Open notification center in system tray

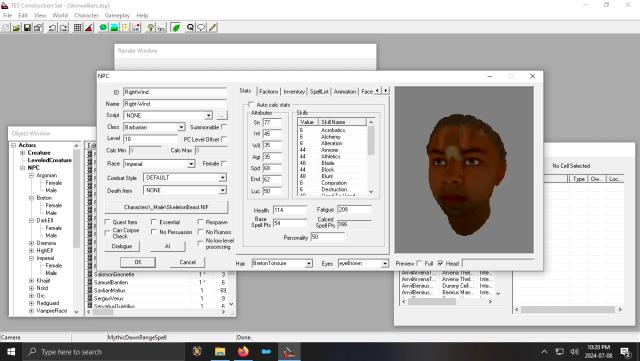pos(625,352)
